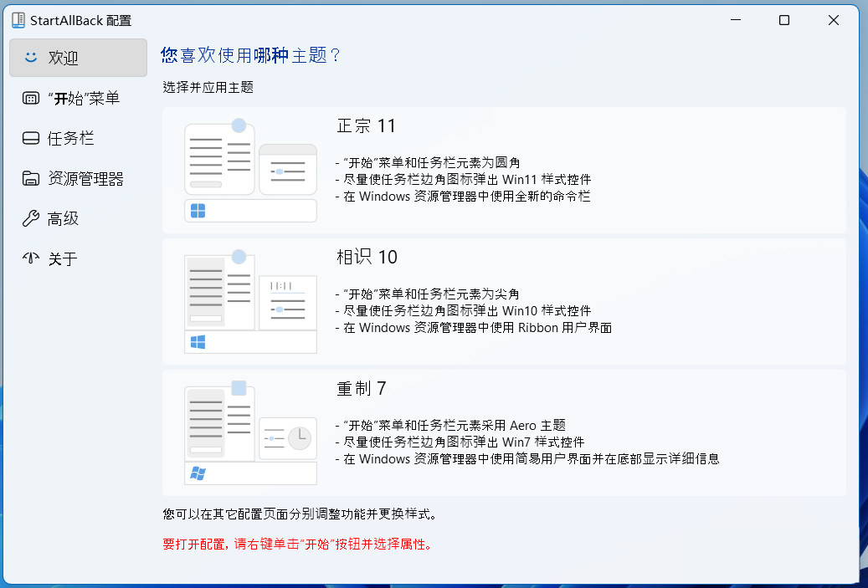Click the line about 在底部显示详细信息
868x588 pixels.
(x=527, y=458)
